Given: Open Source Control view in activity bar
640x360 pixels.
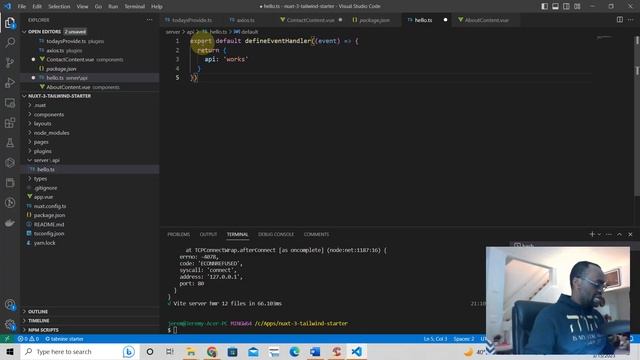Looking at the screenshot, I should pos(10,62).
